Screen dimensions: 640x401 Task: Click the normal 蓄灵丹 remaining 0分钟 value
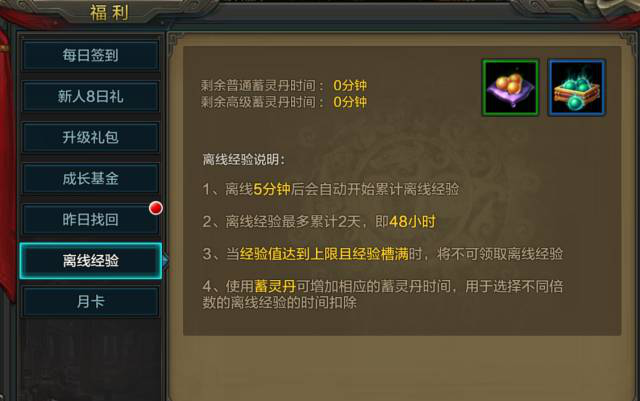350,85
